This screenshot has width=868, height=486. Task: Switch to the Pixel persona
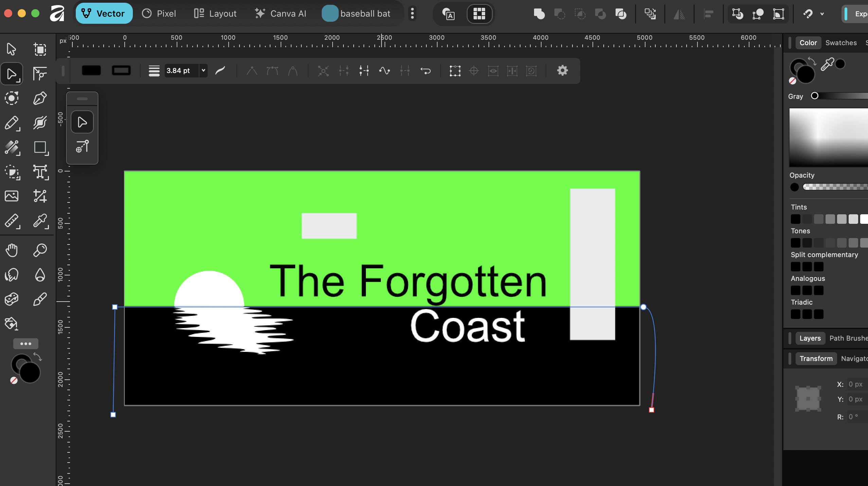159,14
